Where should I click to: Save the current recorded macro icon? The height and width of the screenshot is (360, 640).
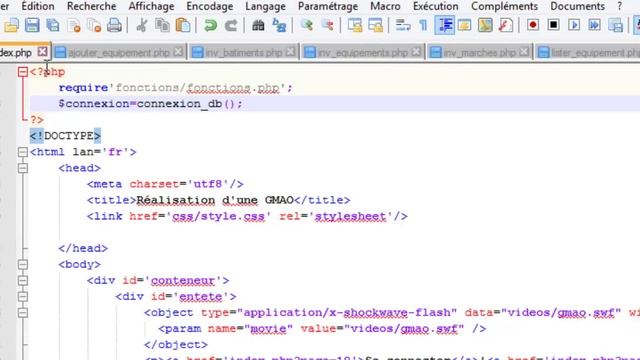(x=615, y=25)
